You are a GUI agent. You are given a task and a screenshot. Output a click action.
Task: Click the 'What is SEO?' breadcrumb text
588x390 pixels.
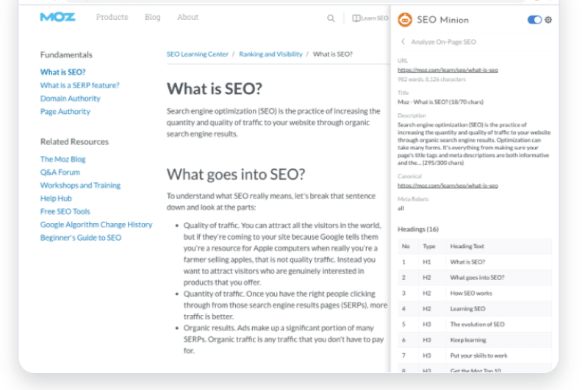[333, 54]
